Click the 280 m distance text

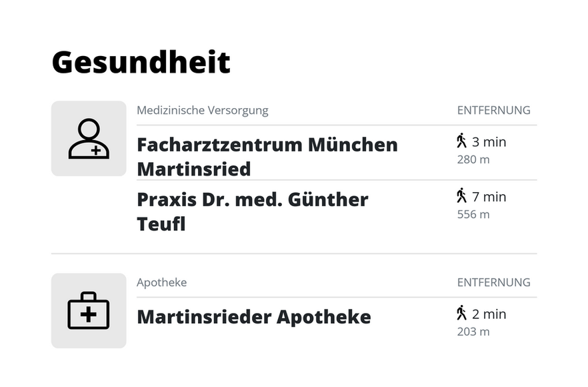click(473, 159)
